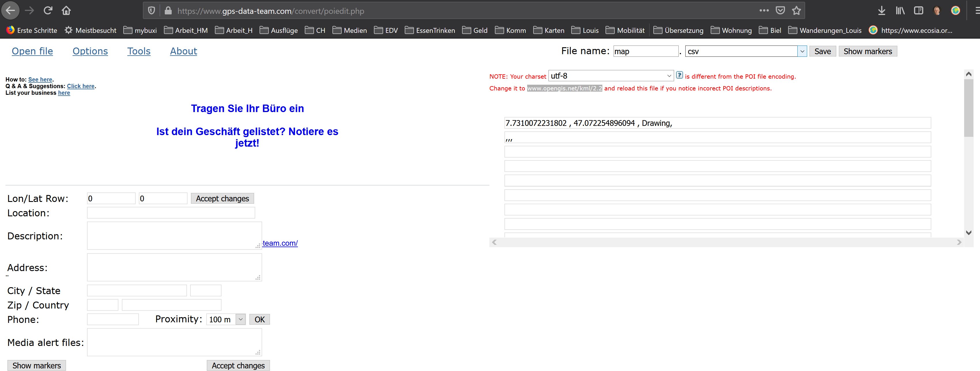Open the Tools menu
The image size is (980, 371).
click(x=139, y=51)
